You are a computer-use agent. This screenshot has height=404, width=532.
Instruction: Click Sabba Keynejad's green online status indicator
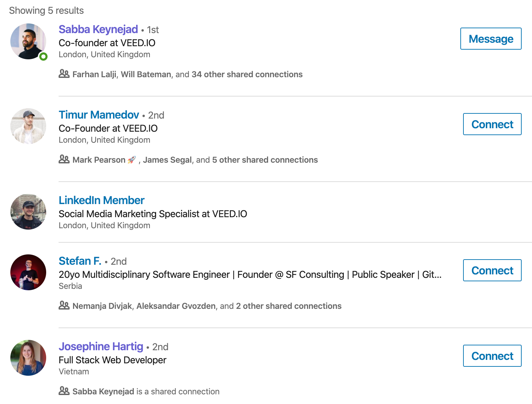tap(44, 57)
